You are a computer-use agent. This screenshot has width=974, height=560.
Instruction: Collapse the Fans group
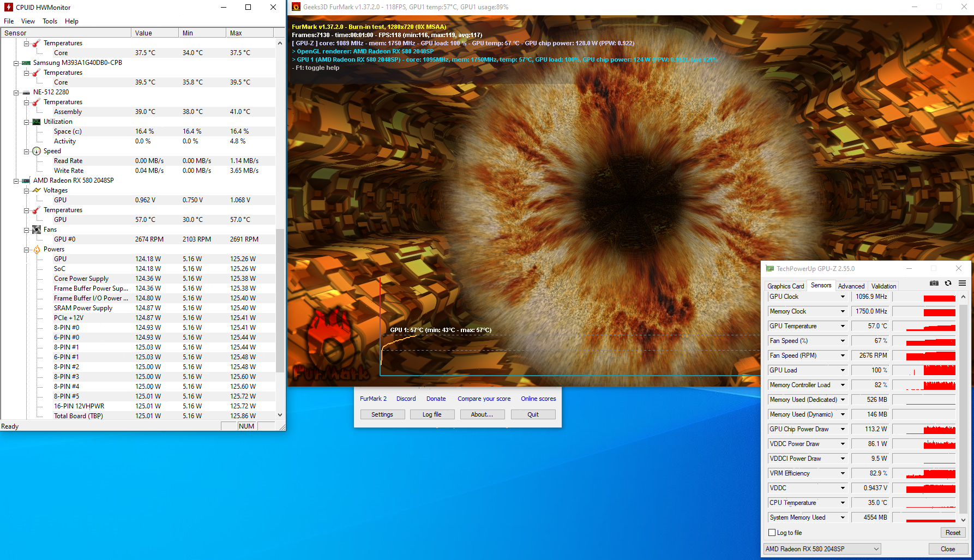point(26,230)
